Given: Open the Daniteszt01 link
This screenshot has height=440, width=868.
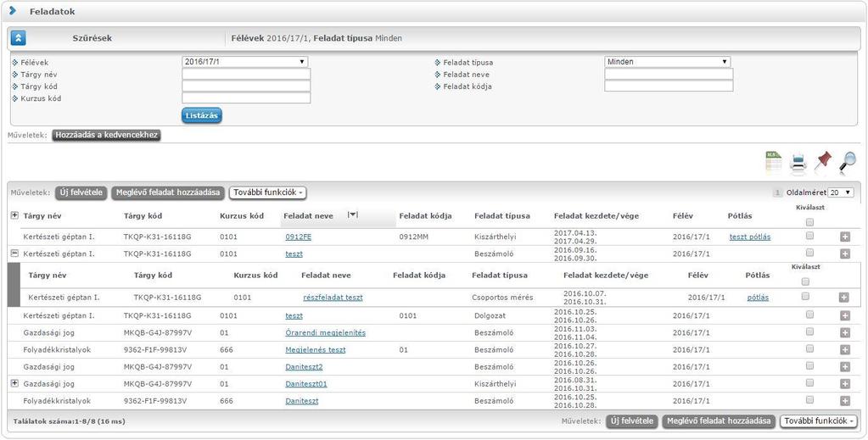Looking at the screenshot, I should pyautogui.click(x=306, y=383).
